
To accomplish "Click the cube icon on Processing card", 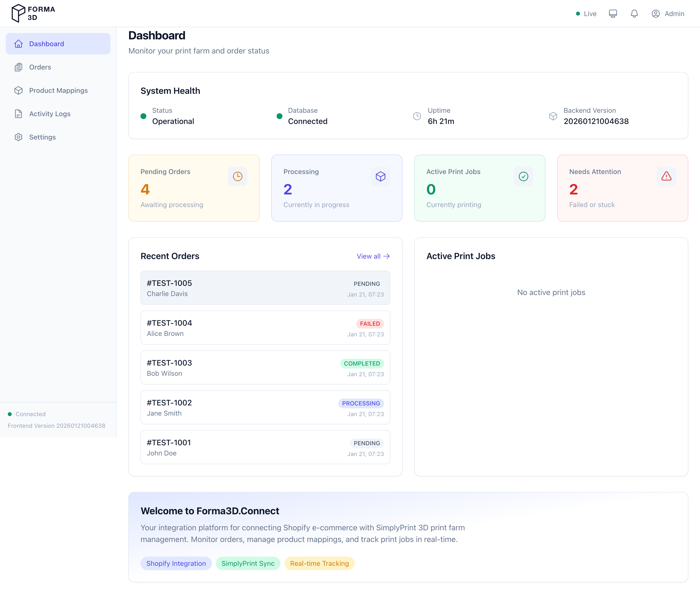I will coord(380,176).
